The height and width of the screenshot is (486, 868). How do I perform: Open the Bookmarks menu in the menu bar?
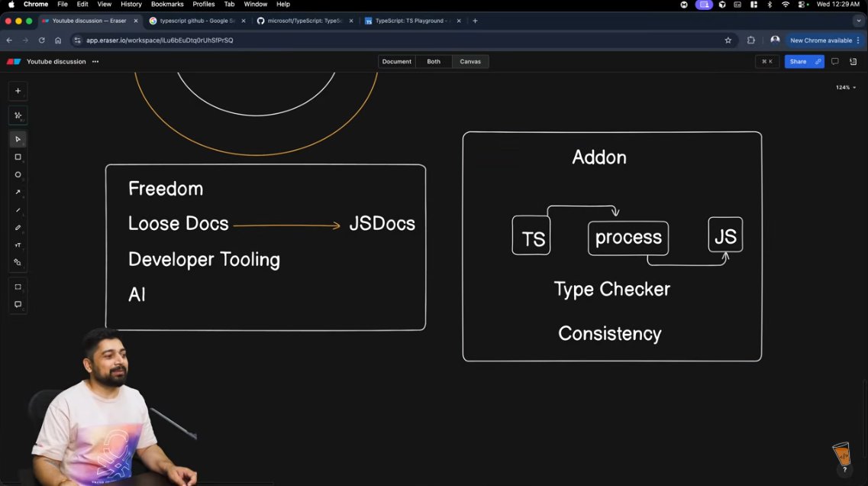pyautogui.click(x=166, y=4)
